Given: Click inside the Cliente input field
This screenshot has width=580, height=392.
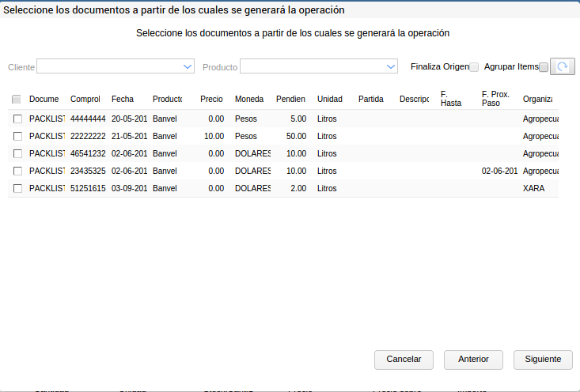Looking at the screenshot, I should pyautogui.click(x=109, y=67).
